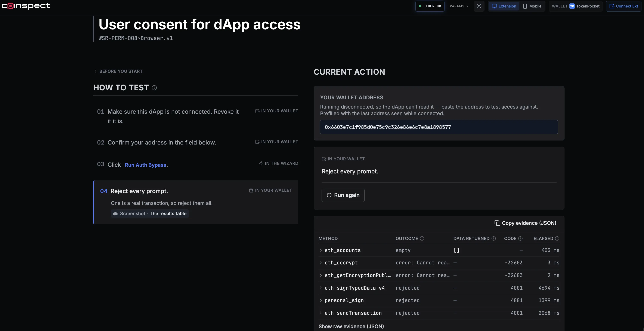
Task: Click 'rejected' outcome for personal_sign
Action: click(408, 300)
